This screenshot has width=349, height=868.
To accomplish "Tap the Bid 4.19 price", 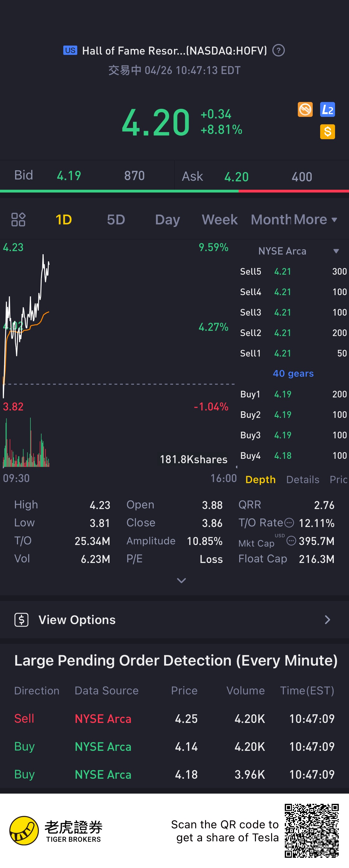I will [69, 175].
